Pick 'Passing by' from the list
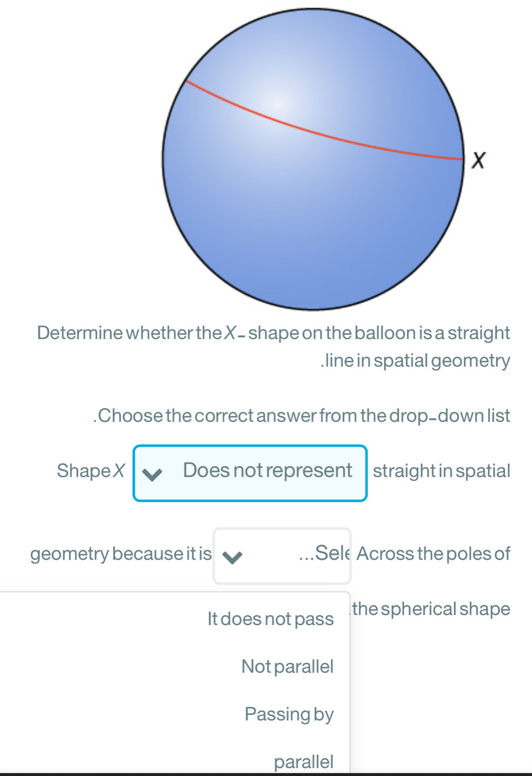Viewport: 532px width, 776px height. [289, 714]
